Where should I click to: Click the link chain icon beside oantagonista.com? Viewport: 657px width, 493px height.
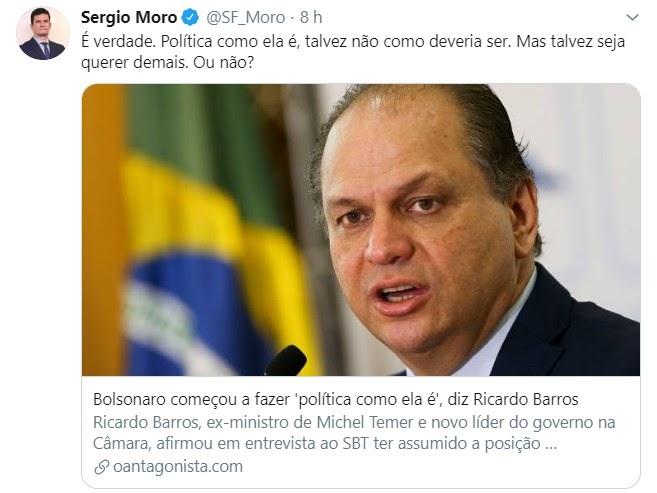coord(101,467)
